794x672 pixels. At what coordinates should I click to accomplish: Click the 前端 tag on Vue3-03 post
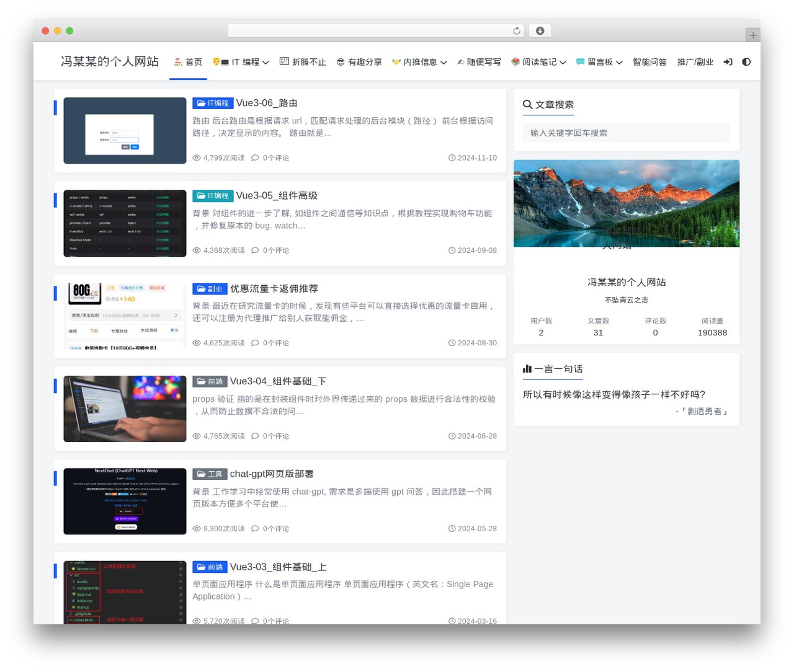[x=210, y=567]
